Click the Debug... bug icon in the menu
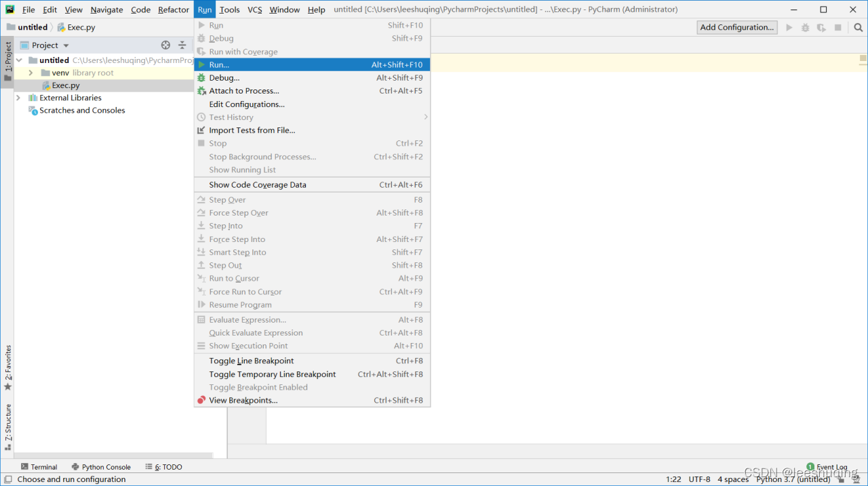Image resolution: width=868 pixels, height=486 pixels. (x=201, y=77)
